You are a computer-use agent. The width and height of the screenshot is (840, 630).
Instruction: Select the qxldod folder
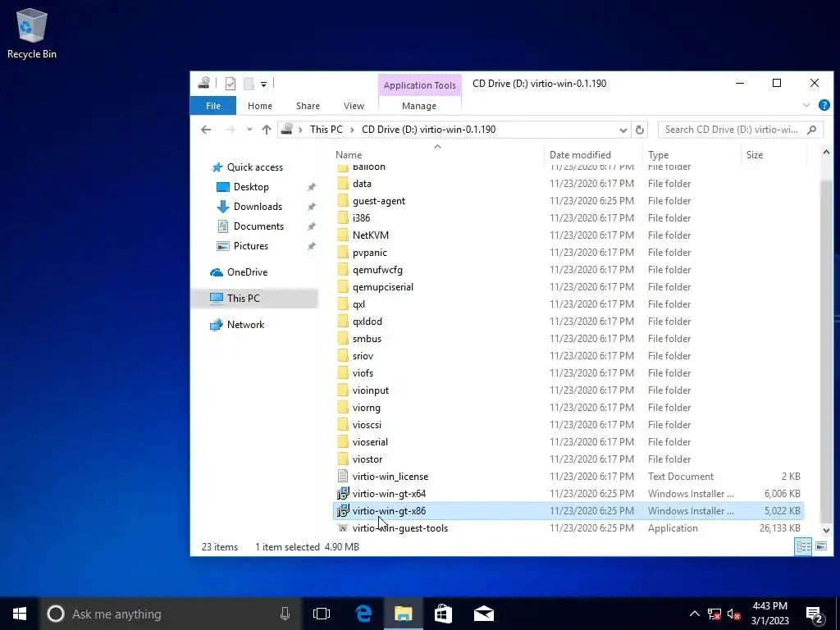click(x=367, y=322)
